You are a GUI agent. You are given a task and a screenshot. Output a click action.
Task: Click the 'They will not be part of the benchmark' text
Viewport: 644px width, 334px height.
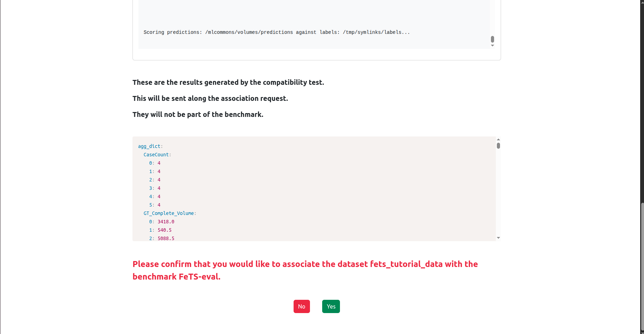click(x=198, y=114)
